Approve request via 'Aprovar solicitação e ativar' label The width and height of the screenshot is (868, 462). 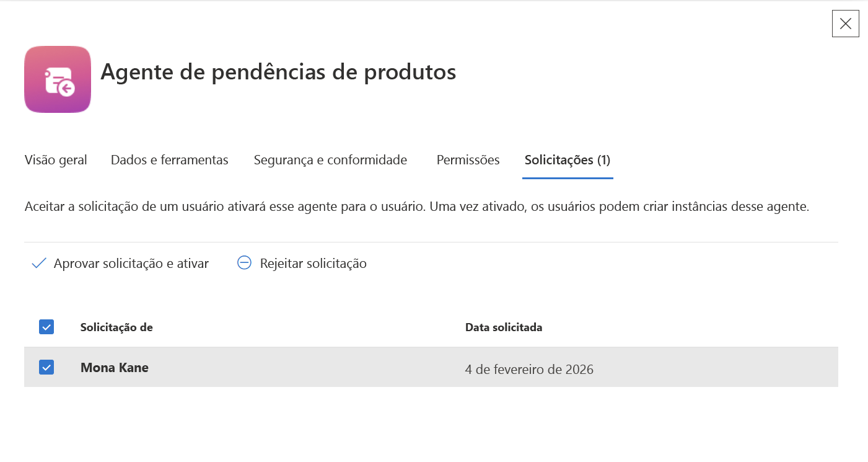pyautogui.click(x=131, y=264)
